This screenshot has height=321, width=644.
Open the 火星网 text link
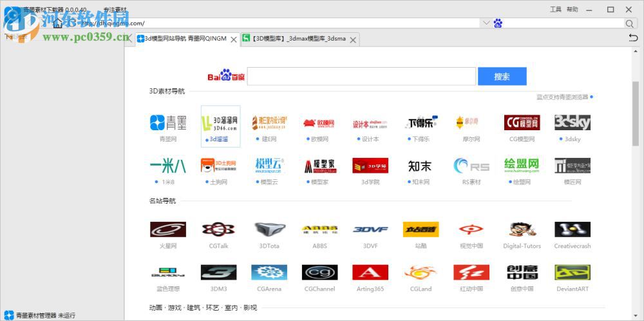click(168, 246)
